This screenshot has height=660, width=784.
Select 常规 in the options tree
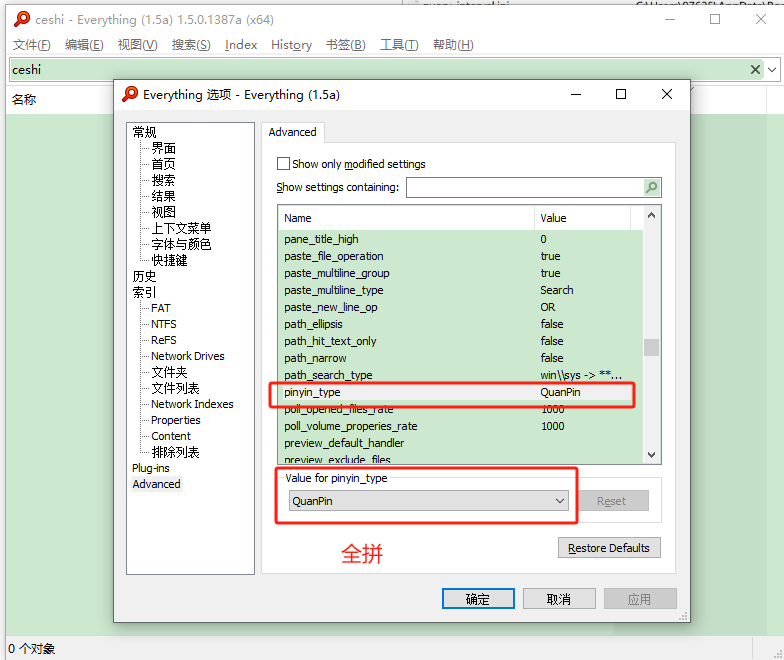coord(144,132)
